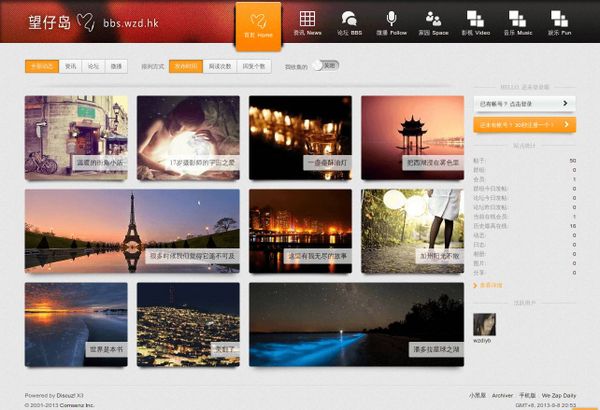This screenshot has height=410, width=600.
Task: Open the Archiver footer link
Action: point(502,395)
